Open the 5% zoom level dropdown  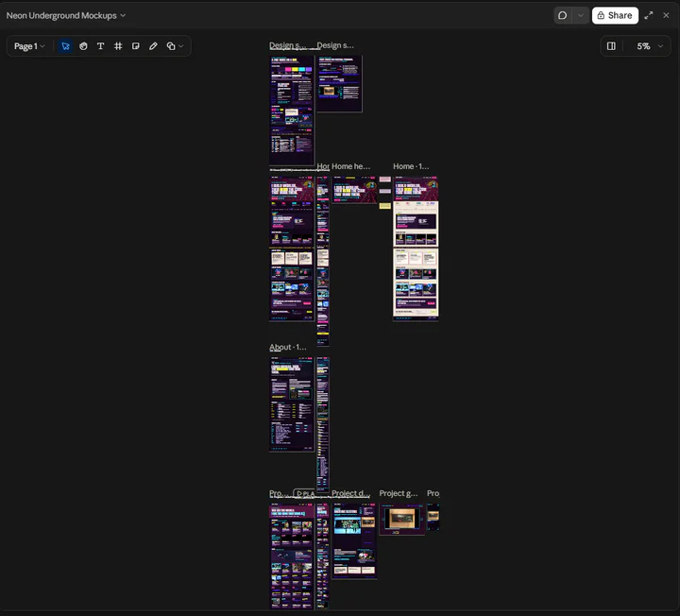pyautogui.click(x=650, y=46)
